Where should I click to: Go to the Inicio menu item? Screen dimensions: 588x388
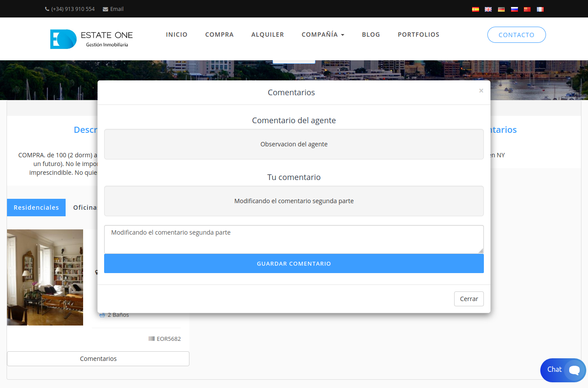pyautogui.click(x=177, y=35)
